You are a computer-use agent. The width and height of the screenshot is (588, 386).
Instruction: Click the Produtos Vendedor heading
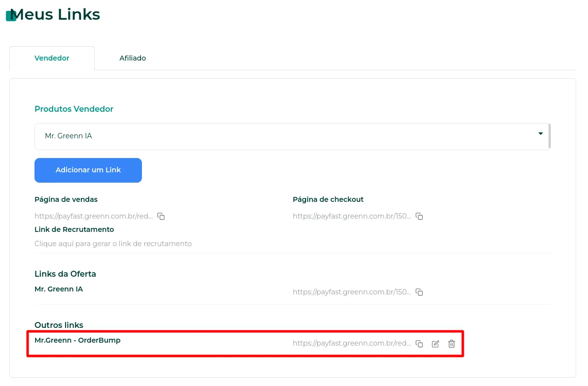pos(74,109)
